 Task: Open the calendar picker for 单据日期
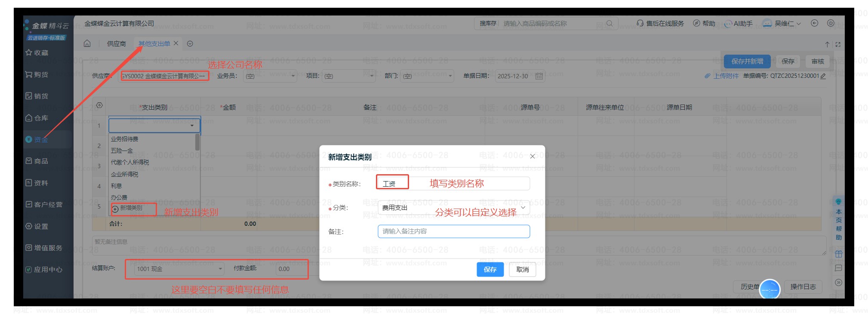tap(539, 76)
